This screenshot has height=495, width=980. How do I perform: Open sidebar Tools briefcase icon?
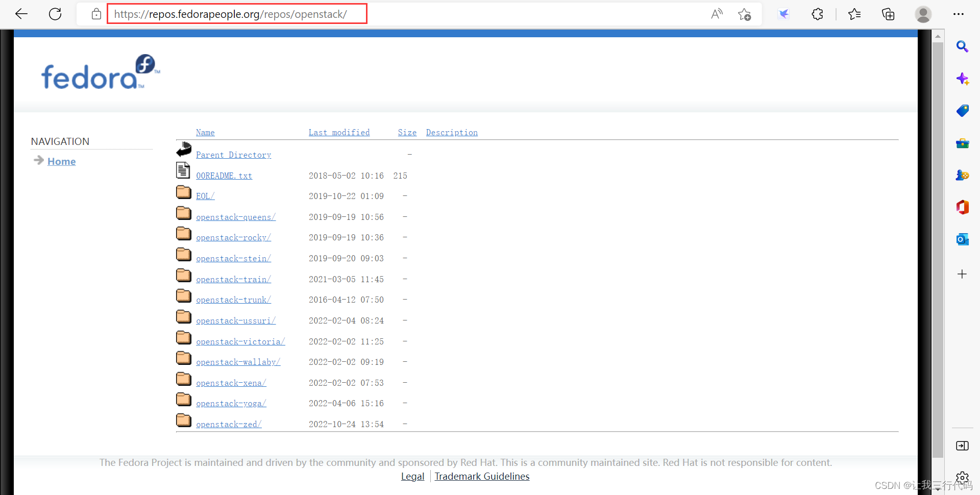click(x=962, y=143)
